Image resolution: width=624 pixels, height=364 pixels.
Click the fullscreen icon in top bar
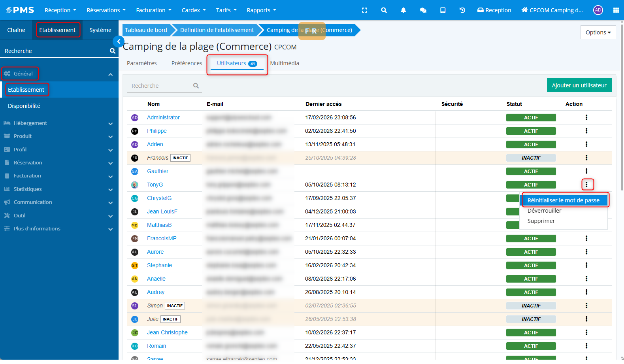pos(364,10)
